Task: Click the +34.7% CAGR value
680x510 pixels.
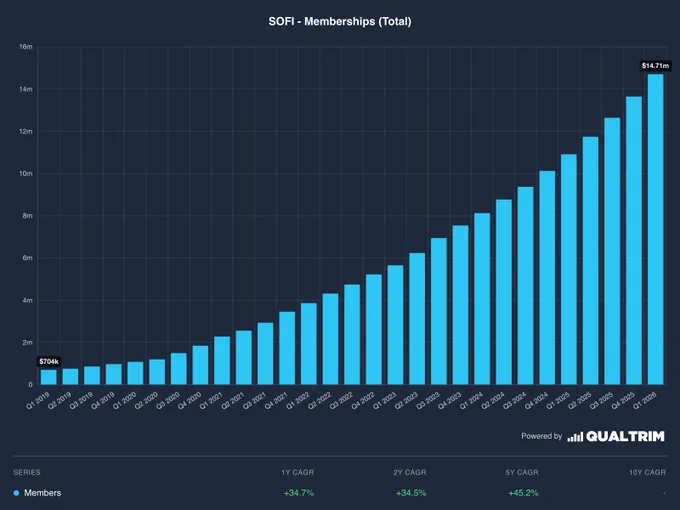Action: tap(299, 493)
